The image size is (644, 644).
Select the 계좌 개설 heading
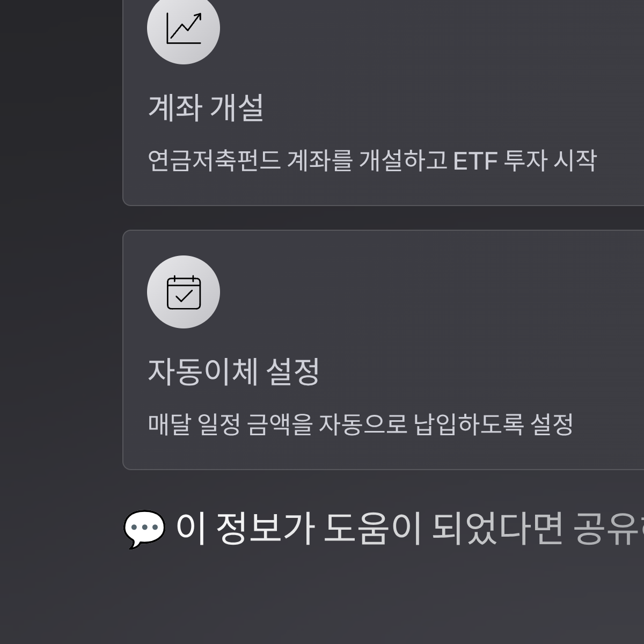tap(206, 107)
